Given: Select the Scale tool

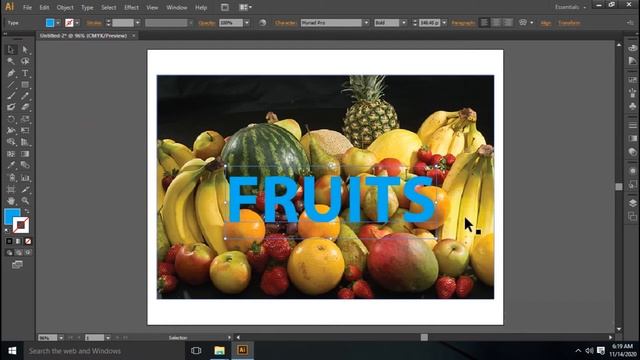Looking at the screenshot, I should 25,119.
